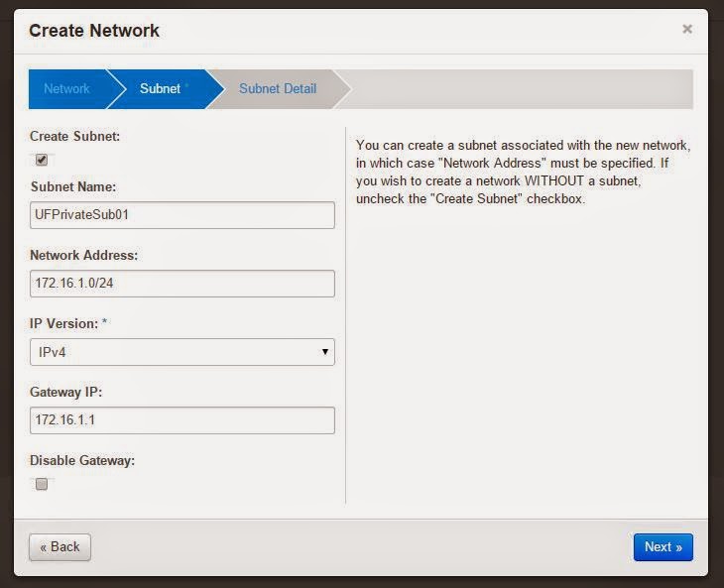Viewport: 724px width, 588px height.
Task: Click the Subnet Name field with UFPrivateSub01
Action: tap(181, 215)
